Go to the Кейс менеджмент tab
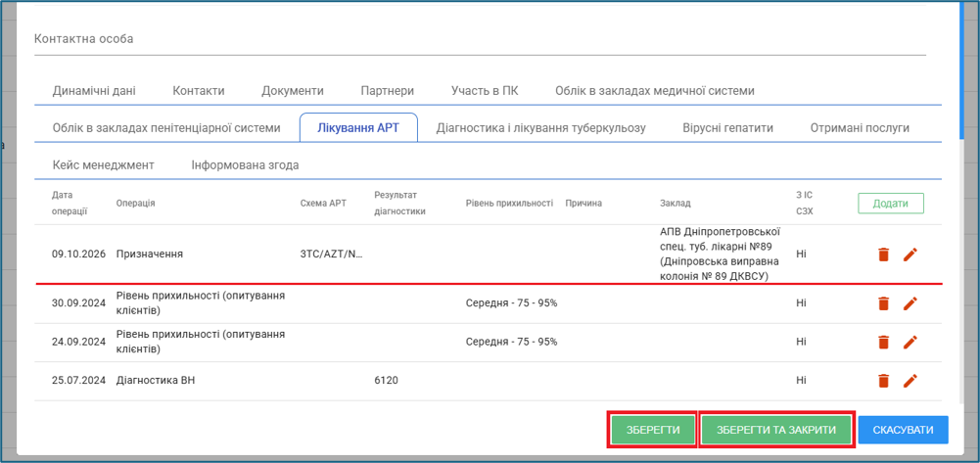Screen dimensions: 980x463 104,165
